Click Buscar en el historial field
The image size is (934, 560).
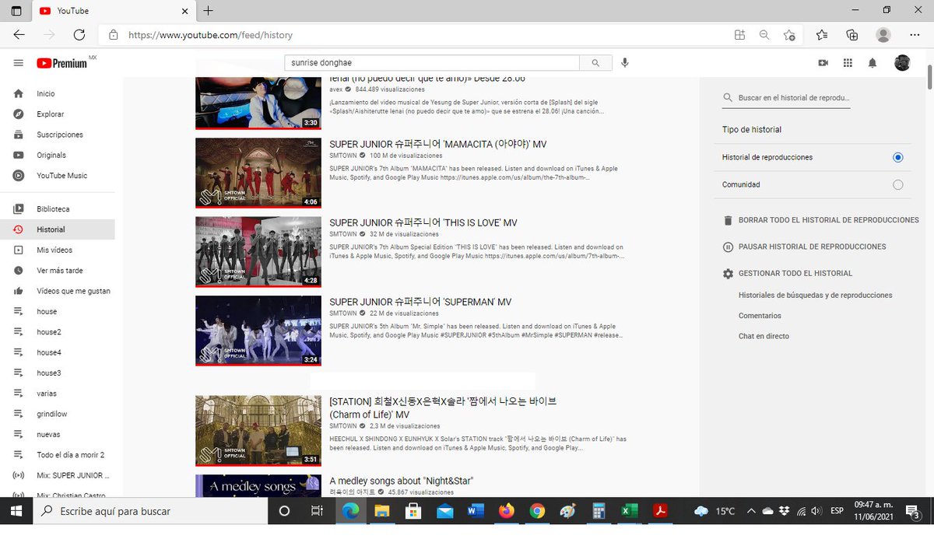click(x=793, y=98)
